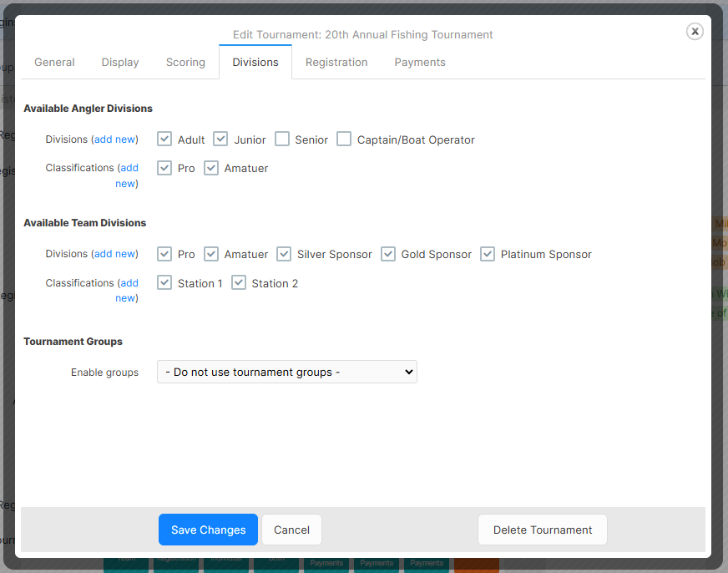This screenshot has width=728, height=573.
Task: Check the Captain/Boat Operator division
Action: click(x=344, y=139)
